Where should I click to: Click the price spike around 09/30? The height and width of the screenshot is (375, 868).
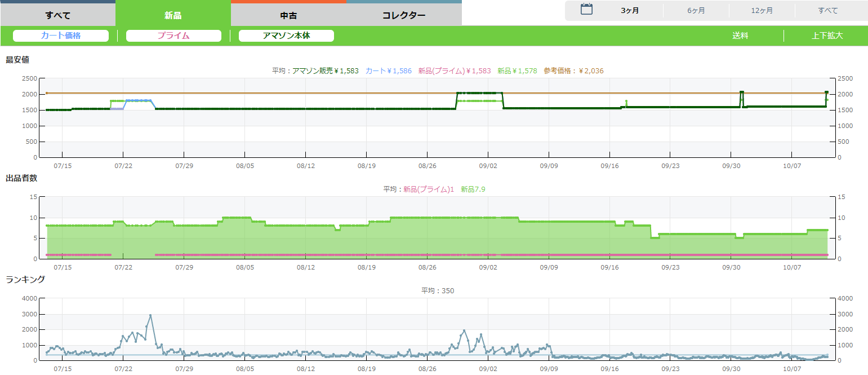tap(742, 92)
